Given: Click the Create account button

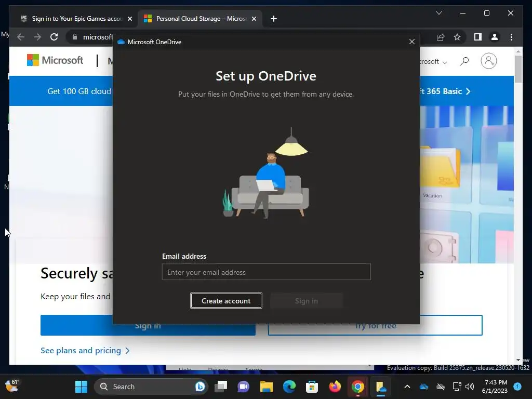Looking at the screenshot, I should coord(226,301).
